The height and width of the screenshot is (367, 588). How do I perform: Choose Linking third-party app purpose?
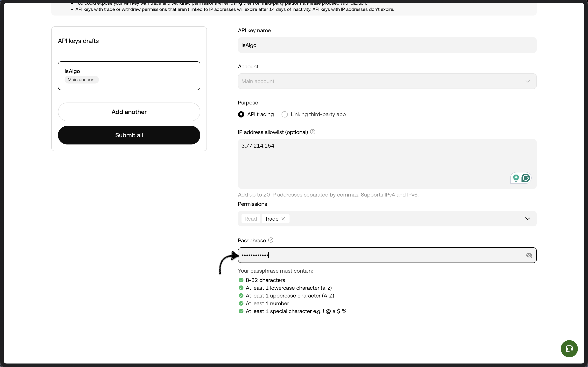284,114
